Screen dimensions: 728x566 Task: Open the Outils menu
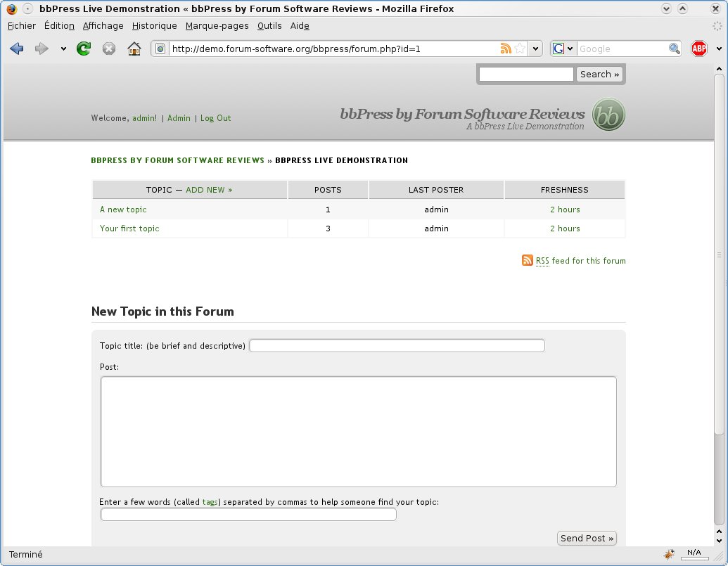point(269,26)
